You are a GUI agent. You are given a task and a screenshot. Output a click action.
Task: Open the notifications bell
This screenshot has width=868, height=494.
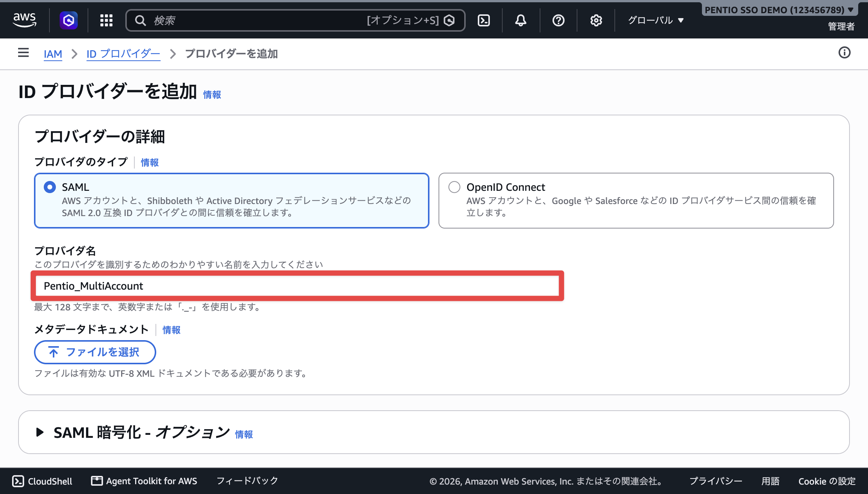click(521, 20)
